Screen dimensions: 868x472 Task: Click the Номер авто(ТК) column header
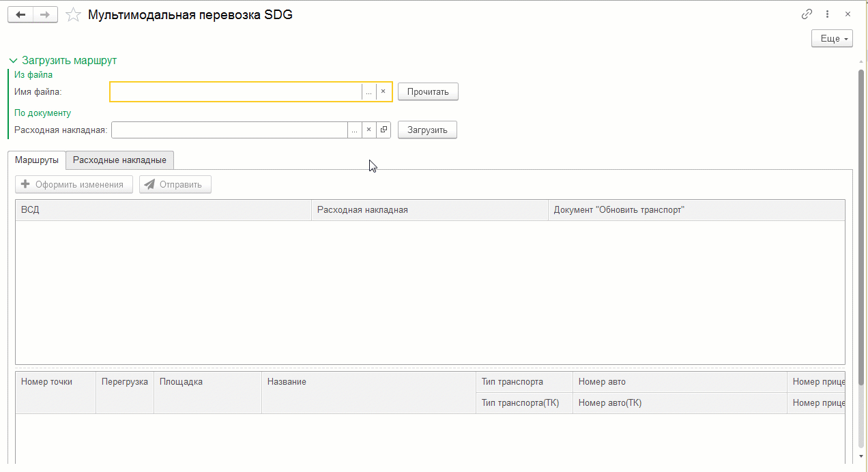coord(680,403)
